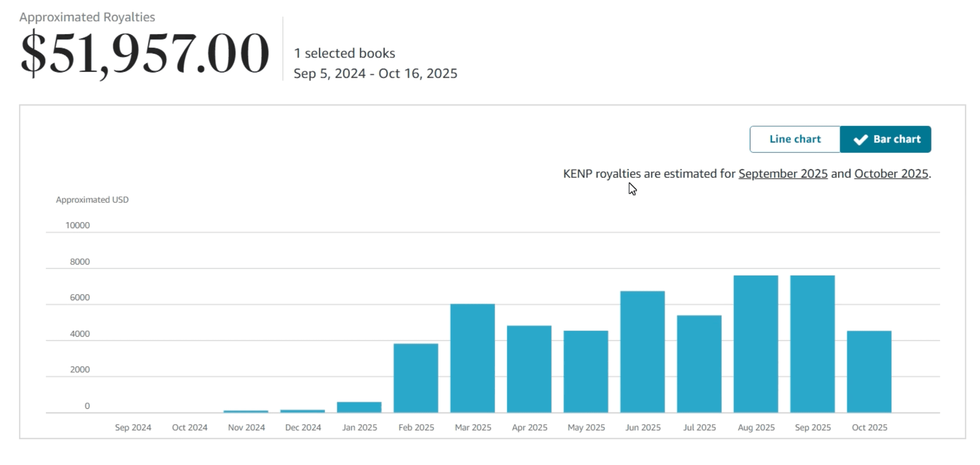980x465 pixels.
Task: Select the Oct 2025 bar
Action: coord(869,371)
